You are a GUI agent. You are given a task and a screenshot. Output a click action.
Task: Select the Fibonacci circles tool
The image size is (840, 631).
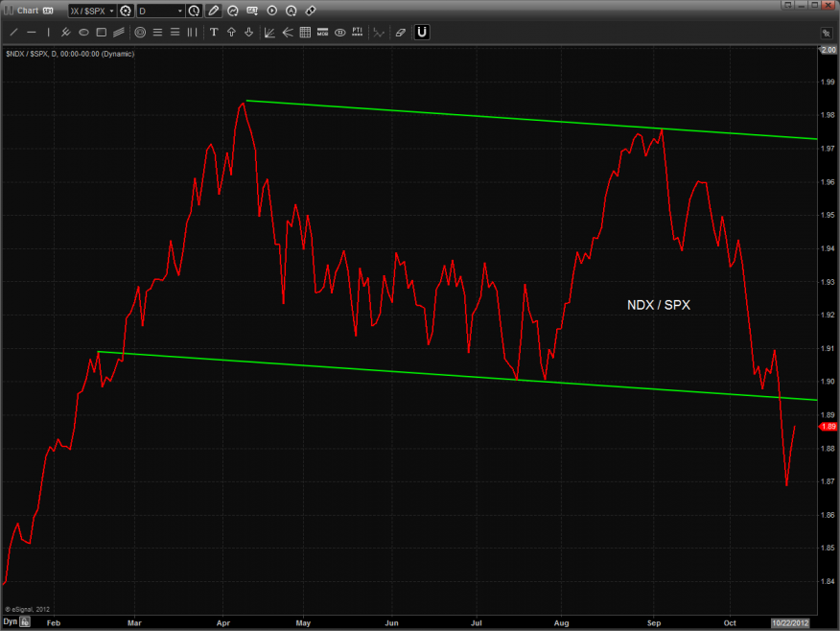(140, 33)
